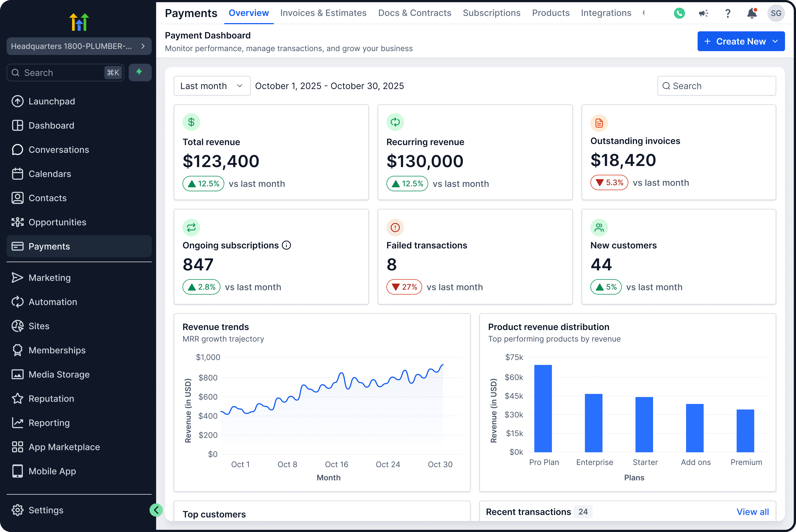Go to the Products tab

point(550,13)
